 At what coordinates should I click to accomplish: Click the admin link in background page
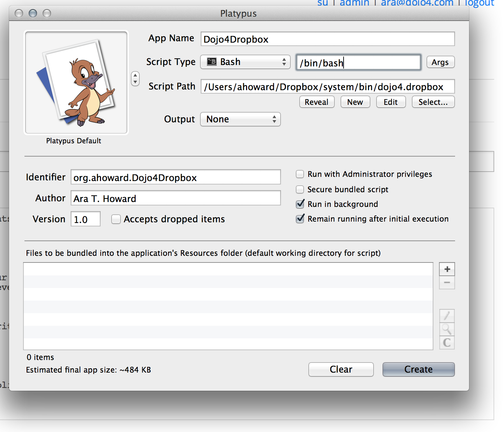point(354,3)
